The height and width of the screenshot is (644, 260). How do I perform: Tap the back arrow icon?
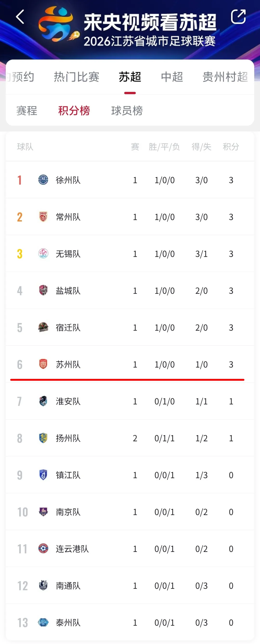20,17
